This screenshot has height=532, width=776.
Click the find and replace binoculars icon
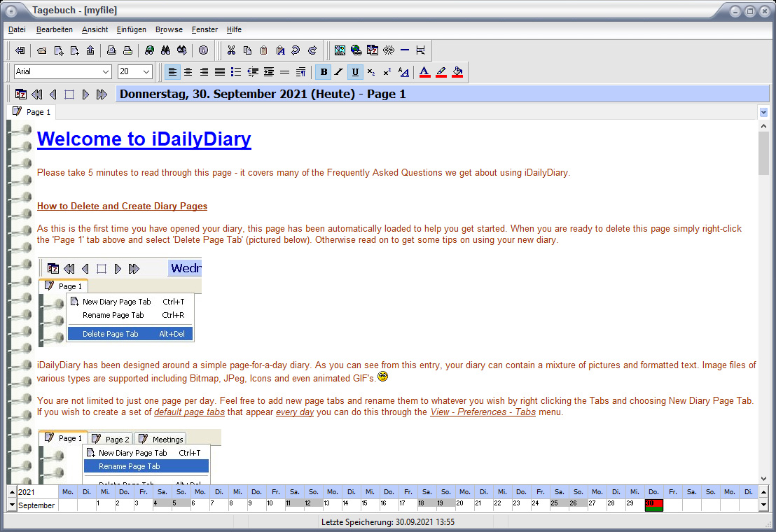click(181, 50)
